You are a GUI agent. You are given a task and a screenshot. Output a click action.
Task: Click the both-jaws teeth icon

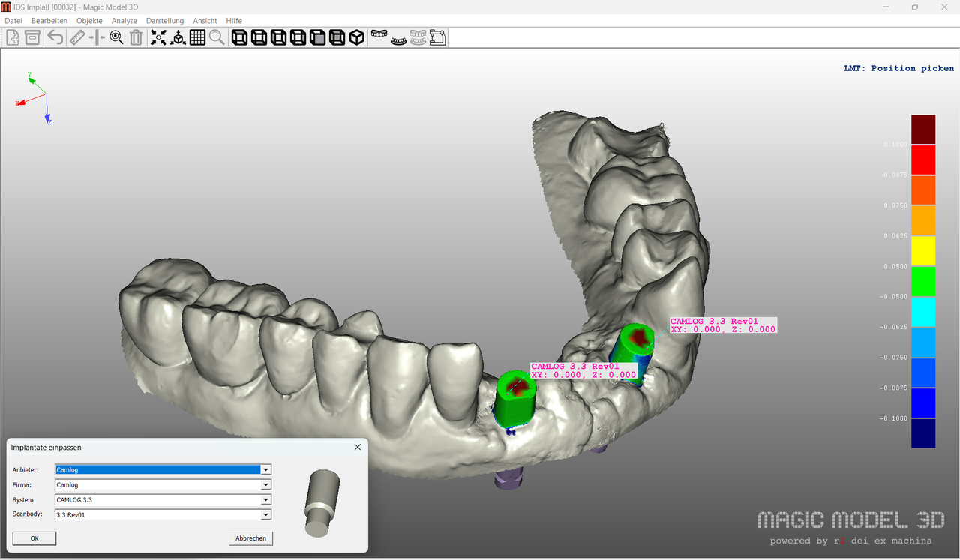coord(418,37)
